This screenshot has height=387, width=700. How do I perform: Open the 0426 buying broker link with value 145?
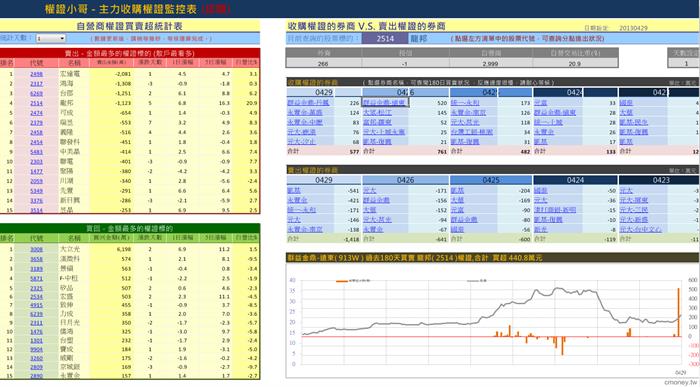[378, 112]
